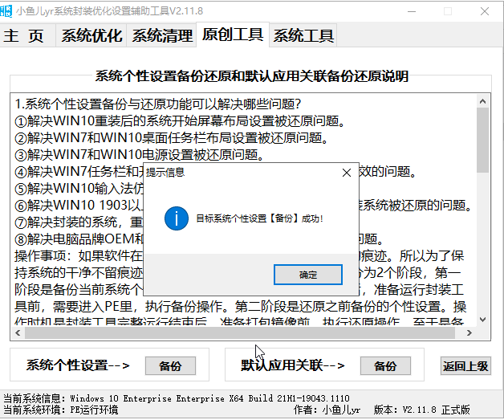The width and height of the screenshot is (504, 420).
Task: Click 备份 next to 系统个性设置
Action: (170, 366)
